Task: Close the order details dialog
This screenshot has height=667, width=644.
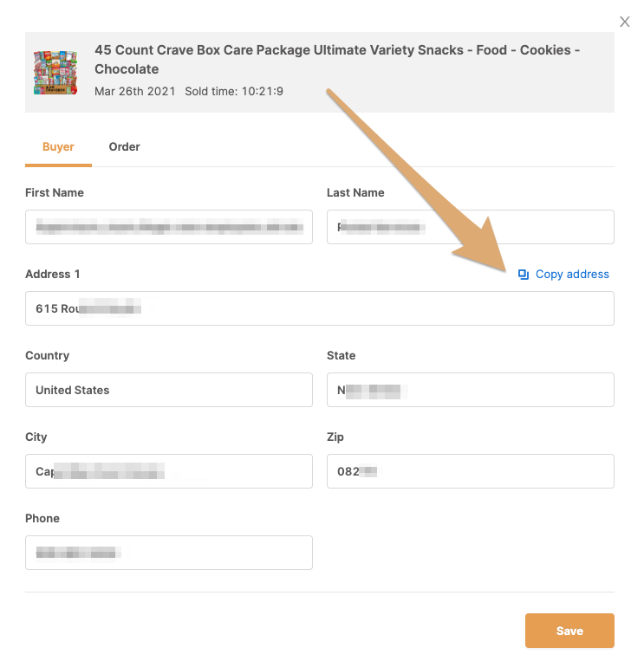Action: click(624, 22)
